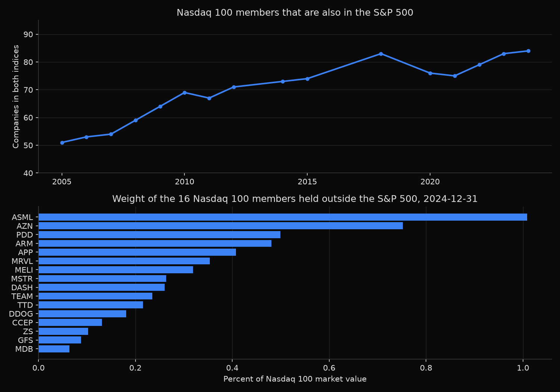This screenshot has width=560, height=392.
Task: Click the ASML ticker label
Action: 22,217
